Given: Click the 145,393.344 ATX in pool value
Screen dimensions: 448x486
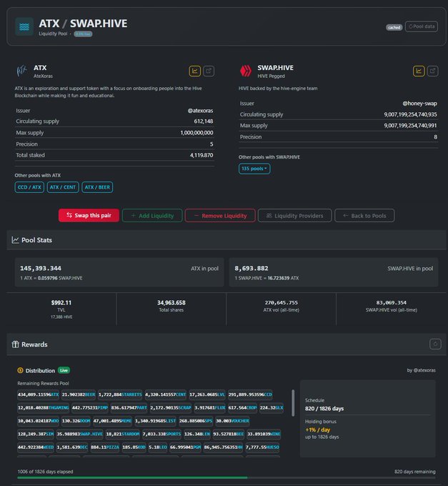Looking at the screenshot, I should (41, 269).
